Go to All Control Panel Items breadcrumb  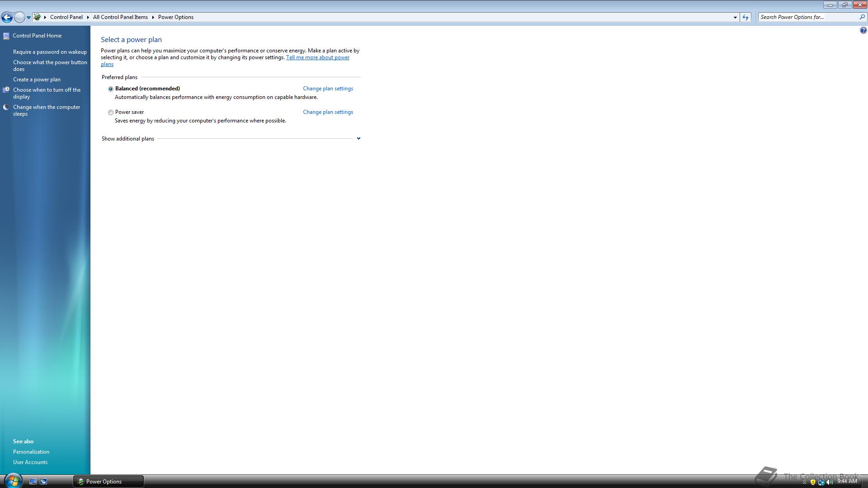[x=120, y=17]
